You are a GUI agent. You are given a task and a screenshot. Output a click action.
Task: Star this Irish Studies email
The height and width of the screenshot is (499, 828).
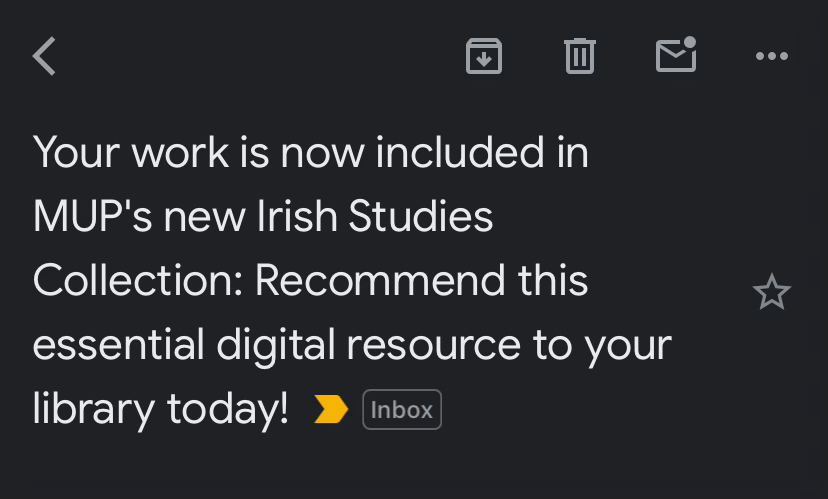click(x=771, y=293)
